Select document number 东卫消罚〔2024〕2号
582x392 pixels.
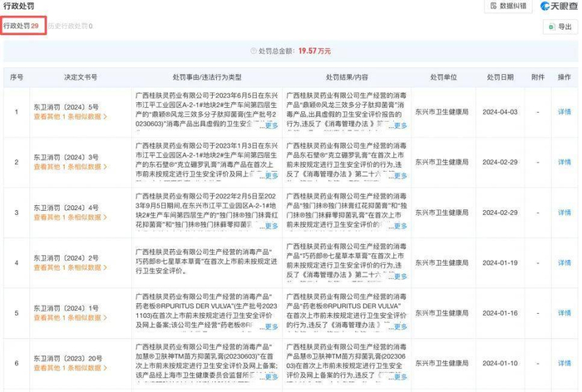pos(66,258)
